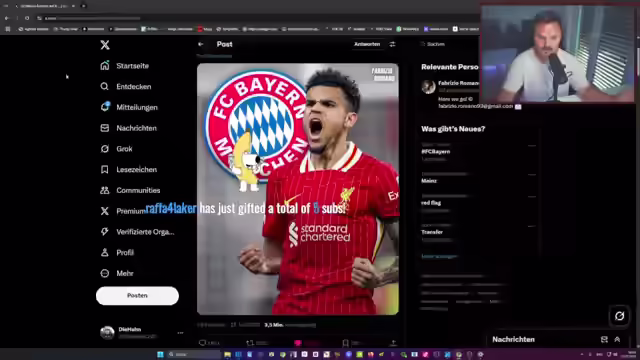Open Startseite home icon
The width and height of the screenshot is (640, 360).
pyautogui.click(x=105, y=66)
